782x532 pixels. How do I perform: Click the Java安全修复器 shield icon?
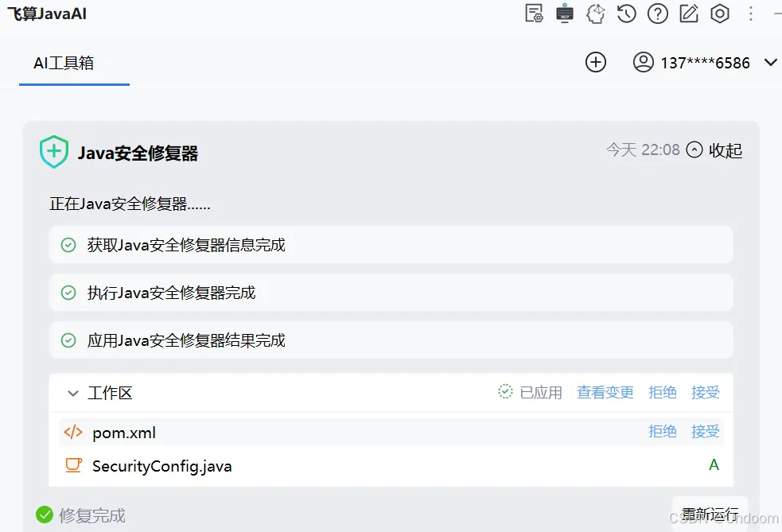click(x=54, y=152)
